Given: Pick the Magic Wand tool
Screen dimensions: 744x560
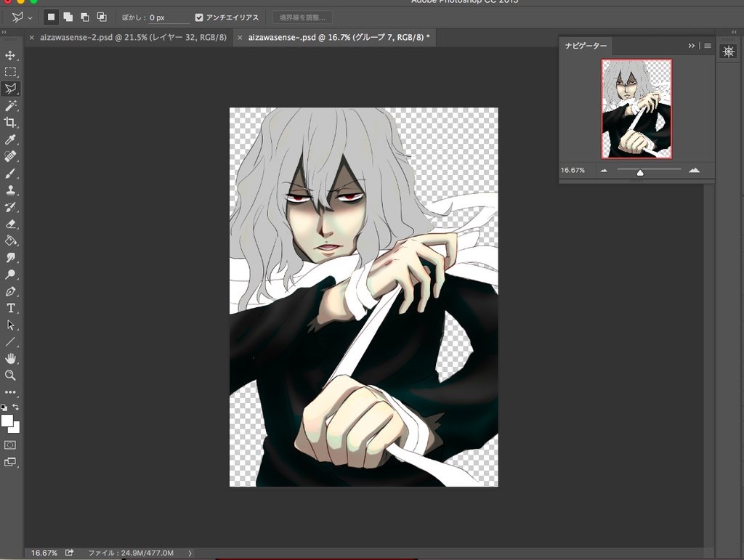Looking at the screenshot, I should point(10,106).
